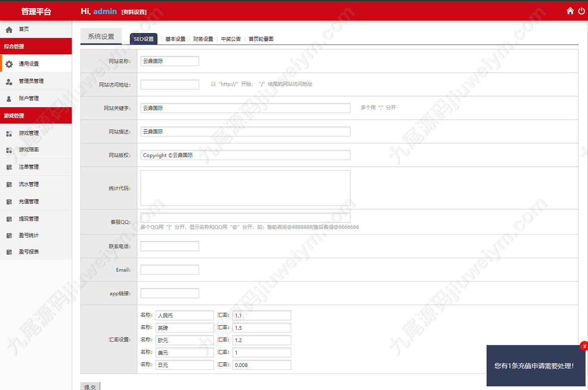Click the admin user icon beside 管理员管理
This screenshot has width=588, height=390.
click(x=9, y=81)
